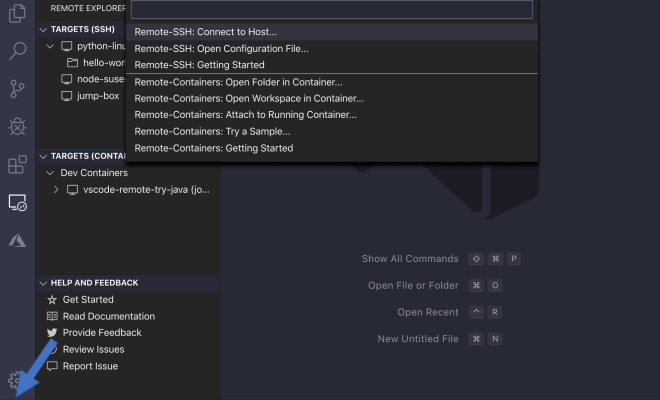Screen dimensions: 660x400
Task: Click the N key hint for New Untitled File
Action: coord(495,339)
